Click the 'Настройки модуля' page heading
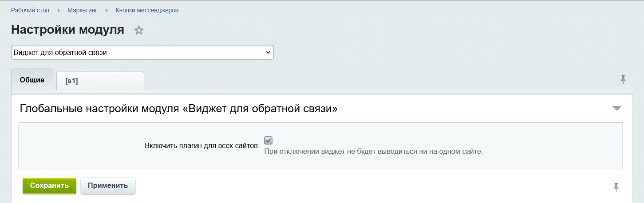This screenshot has height=203, width=644. click(x=67, y=30)
